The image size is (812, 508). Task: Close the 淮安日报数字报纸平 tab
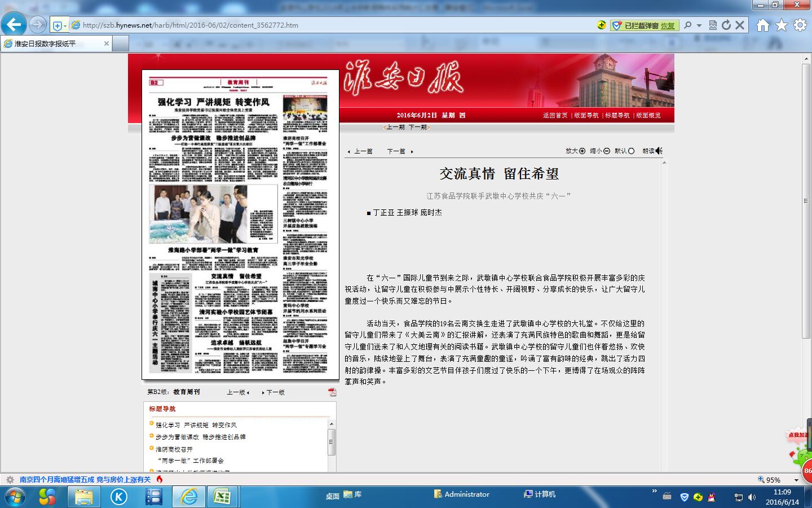106,43
